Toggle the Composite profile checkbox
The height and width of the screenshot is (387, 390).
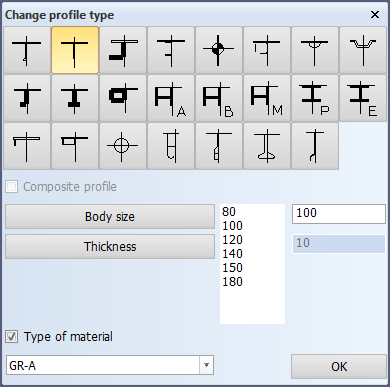(12, 187)
